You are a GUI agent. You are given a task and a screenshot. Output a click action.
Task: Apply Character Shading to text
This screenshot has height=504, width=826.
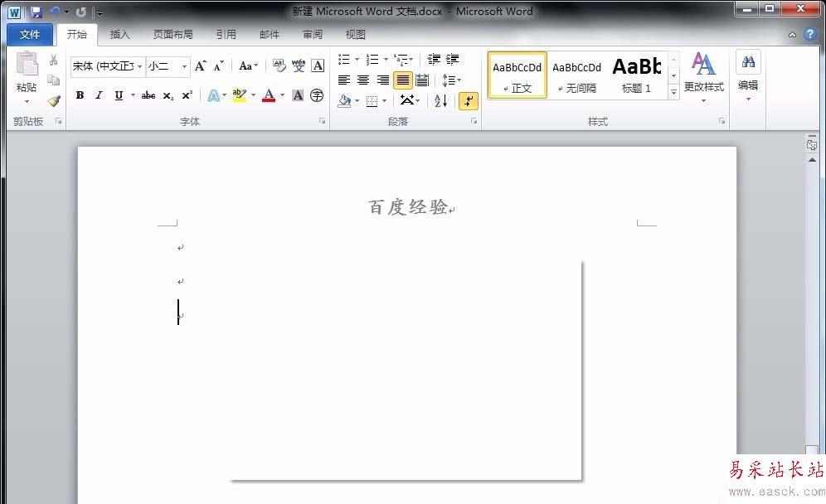[x=298, y=95]
